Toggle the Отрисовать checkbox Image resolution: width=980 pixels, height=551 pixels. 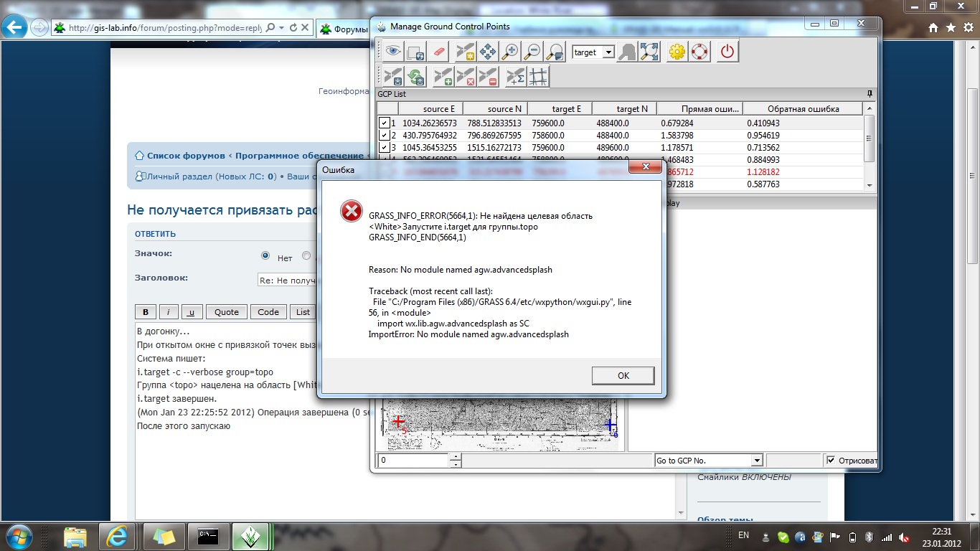831,460
